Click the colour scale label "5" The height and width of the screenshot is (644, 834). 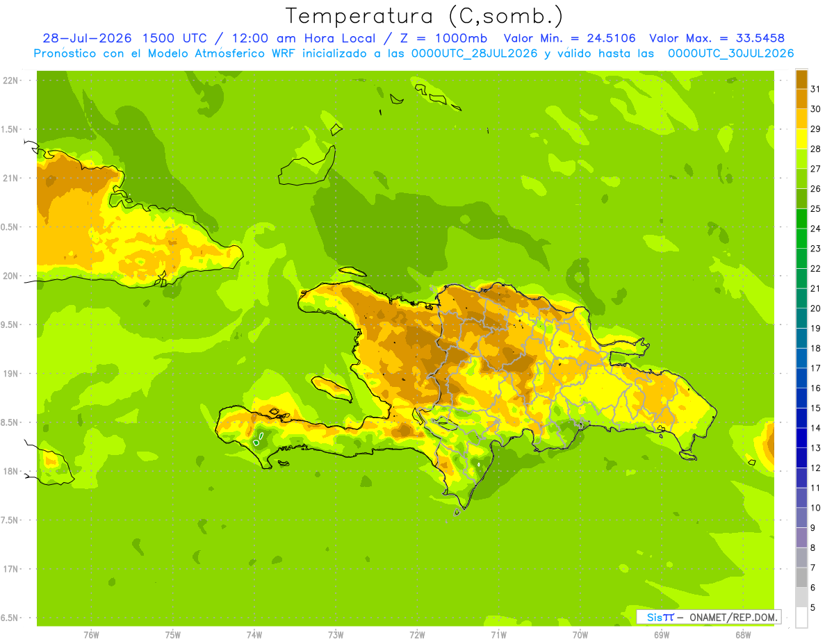813,608
